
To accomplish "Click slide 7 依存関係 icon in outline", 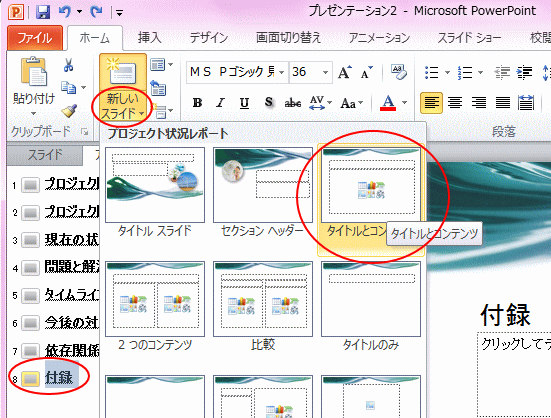I will coord(30,351).
